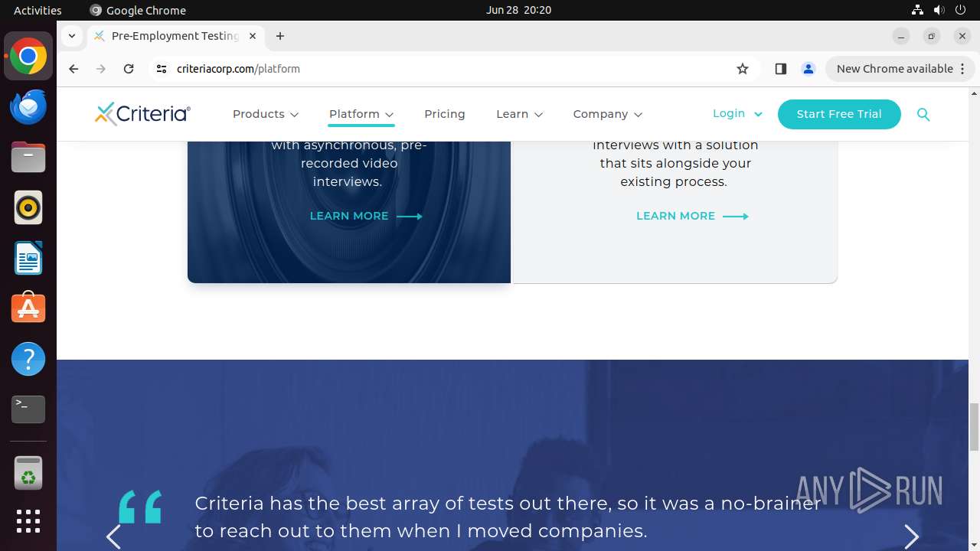Click New Chrome available update button

[894, 69]
